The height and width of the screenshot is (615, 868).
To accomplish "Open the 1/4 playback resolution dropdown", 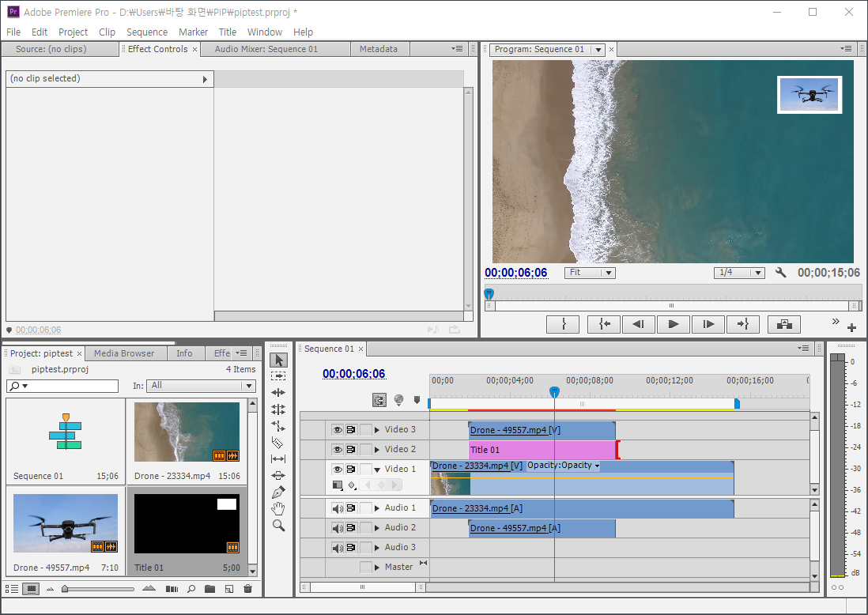I will coord(739,273).
